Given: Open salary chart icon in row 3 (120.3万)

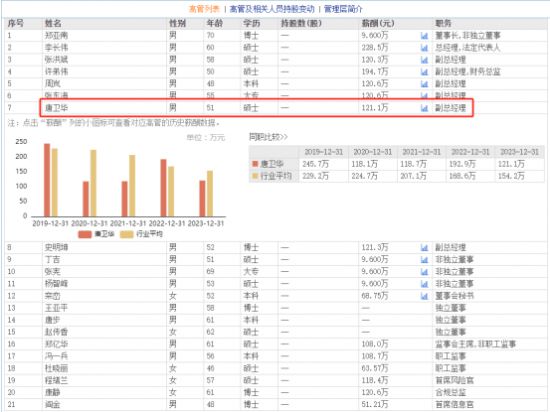Looking at the screenshot, I should point(424,60).
